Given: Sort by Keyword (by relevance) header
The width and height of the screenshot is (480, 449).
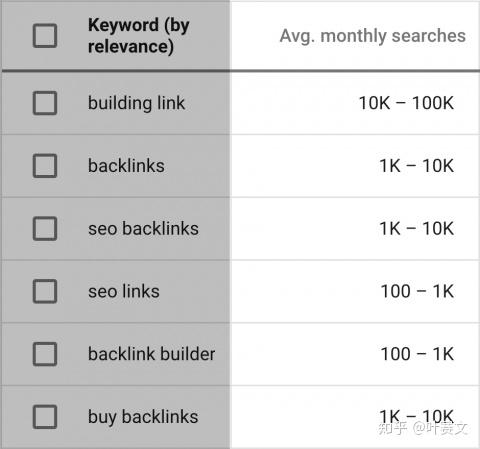Looking at the screenshot, I should (x=139, y=35).
